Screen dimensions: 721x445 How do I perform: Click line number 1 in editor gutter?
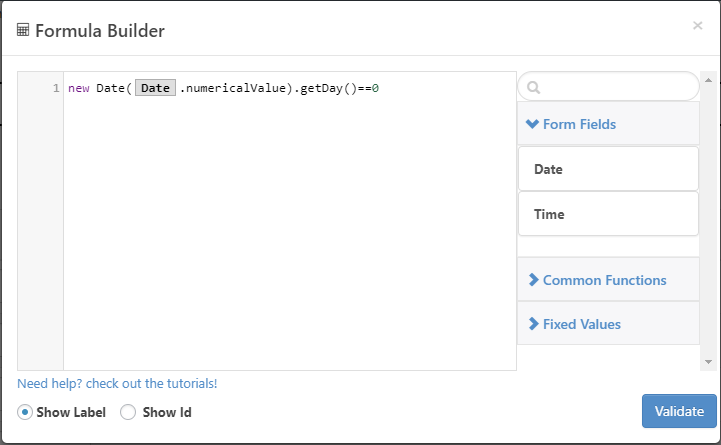tap(56, 88)
